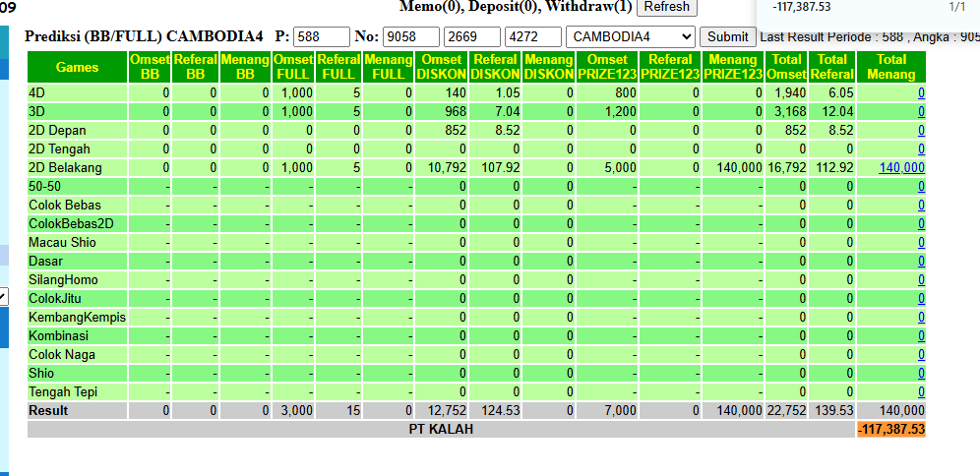
Task: Click the number field containing 9058
Action: (411, 36)
